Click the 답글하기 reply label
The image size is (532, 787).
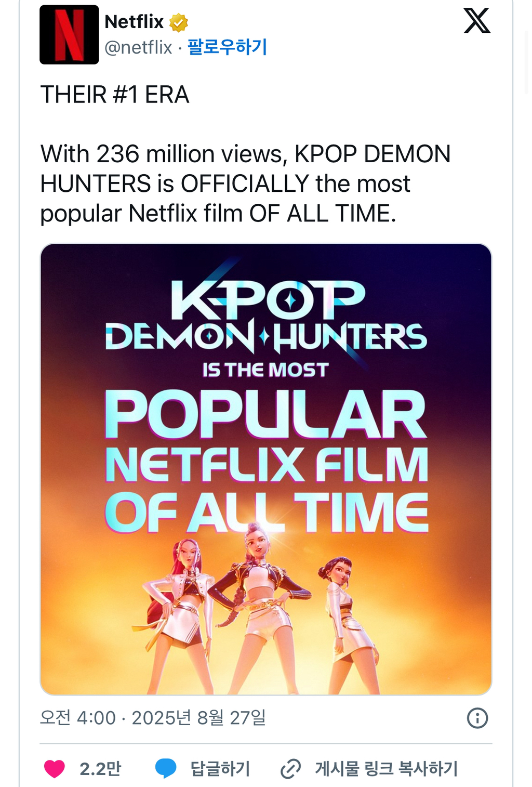(x=220, y=769)
